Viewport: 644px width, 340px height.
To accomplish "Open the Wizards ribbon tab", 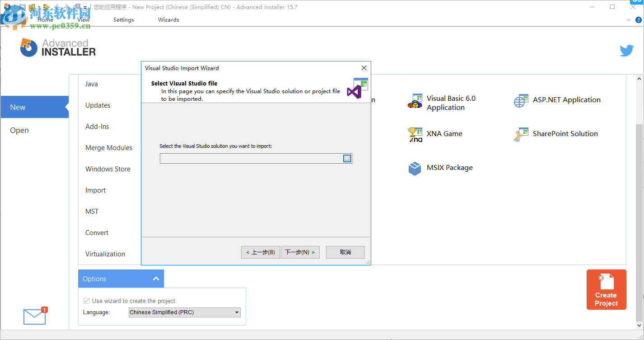I will point(168,20).
